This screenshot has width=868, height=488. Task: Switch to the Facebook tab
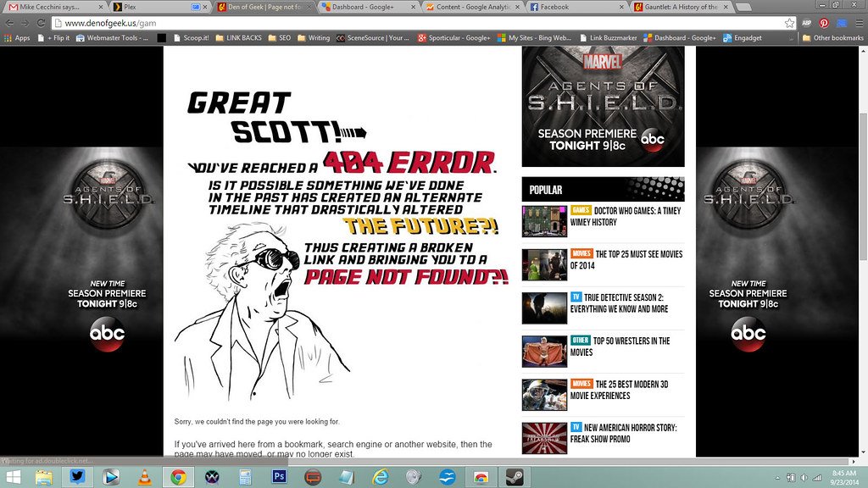(x=576, y=7)
